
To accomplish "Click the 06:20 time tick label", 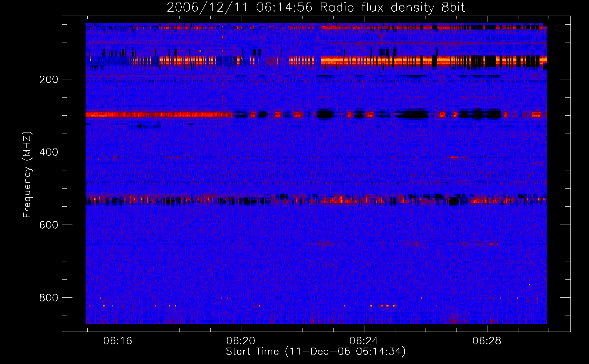I will [x=241, y=341].
